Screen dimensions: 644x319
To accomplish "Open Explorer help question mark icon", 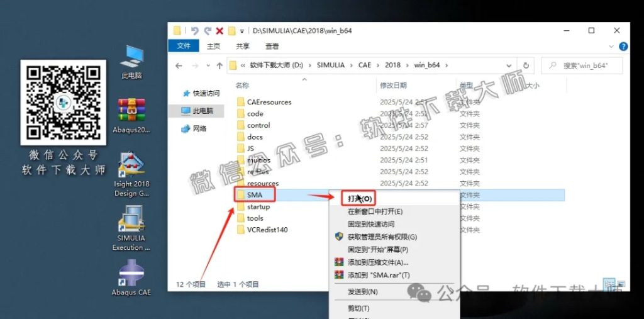I will point(623,46).
